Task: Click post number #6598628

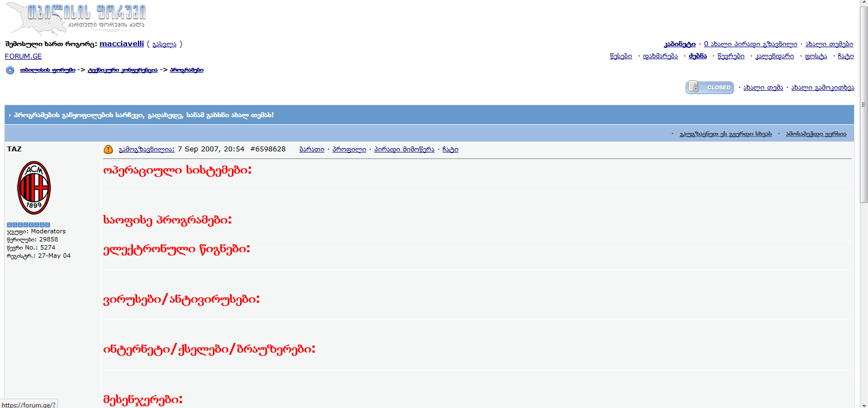Action: pos(268,149)
